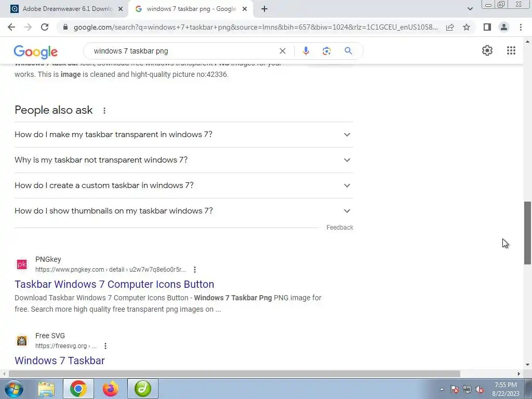Open network status tray icon
Viewport: 532px width, 399px height.
click(467, 390)
